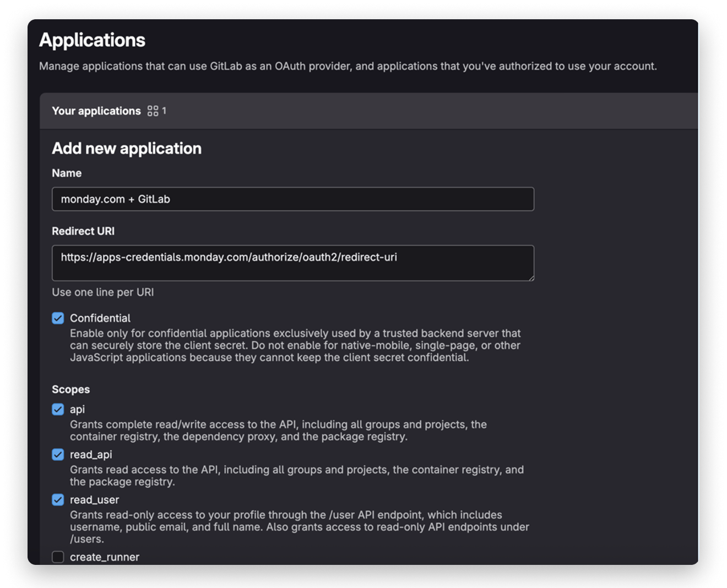Toggle the api scope checkbox

point(58,409)
